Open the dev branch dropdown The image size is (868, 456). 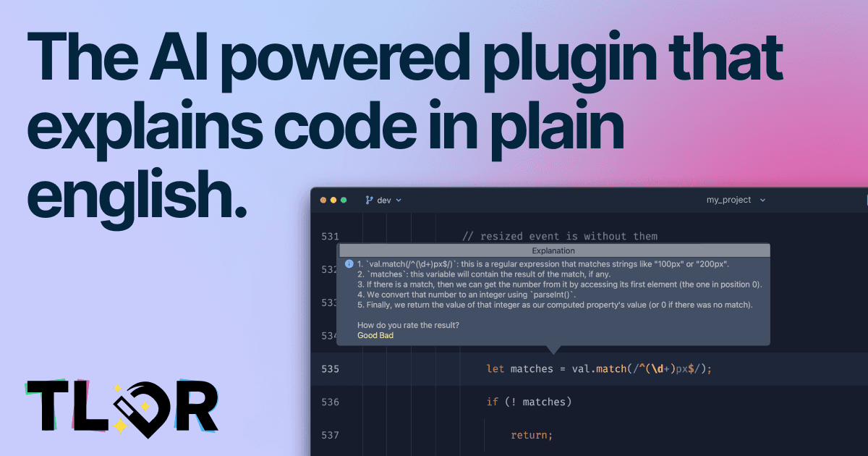(x=383, y=200)
